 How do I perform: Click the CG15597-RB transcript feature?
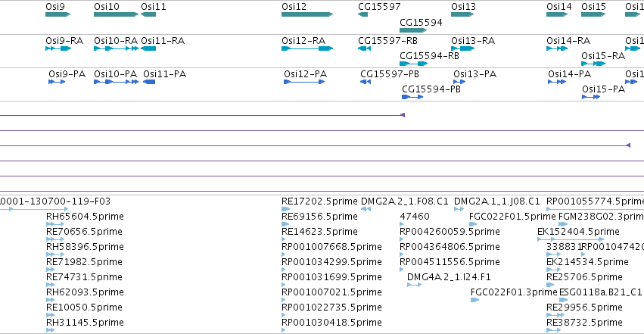point(364,48)
